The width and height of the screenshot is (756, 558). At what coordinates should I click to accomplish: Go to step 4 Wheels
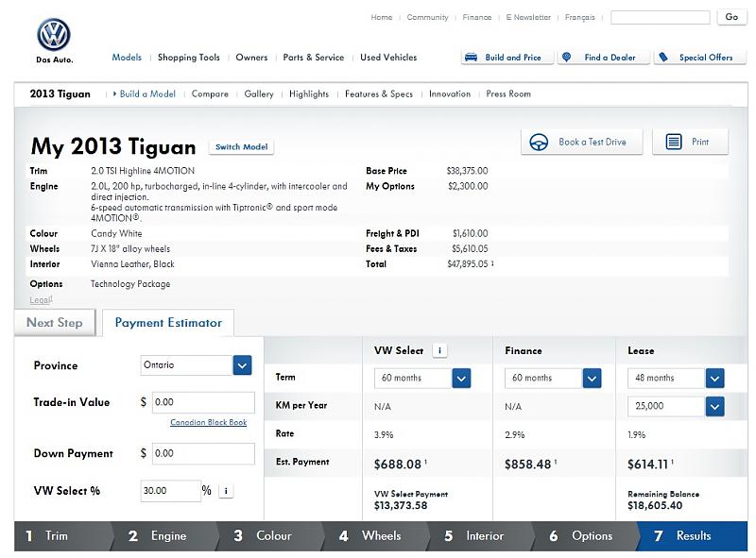tap(375, 536)
